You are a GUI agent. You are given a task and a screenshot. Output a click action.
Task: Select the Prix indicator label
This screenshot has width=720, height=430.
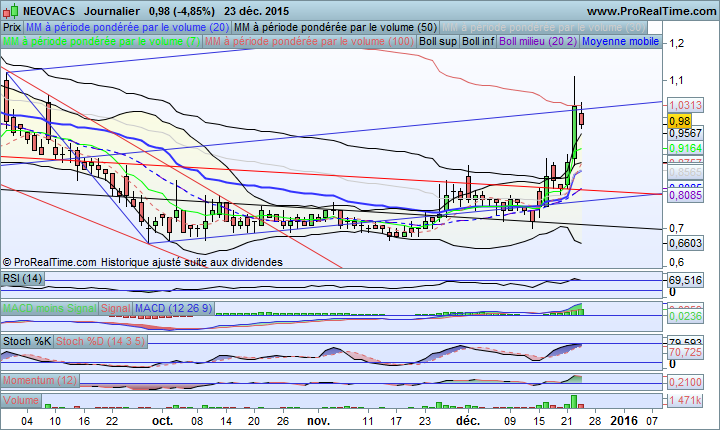[x=12, y=27]
